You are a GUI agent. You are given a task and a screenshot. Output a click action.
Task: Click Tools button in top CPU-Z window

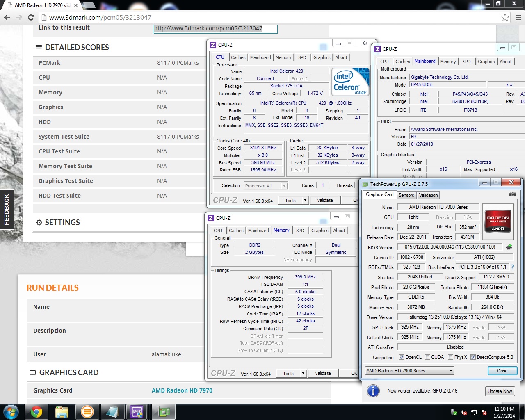pos(290,200)
